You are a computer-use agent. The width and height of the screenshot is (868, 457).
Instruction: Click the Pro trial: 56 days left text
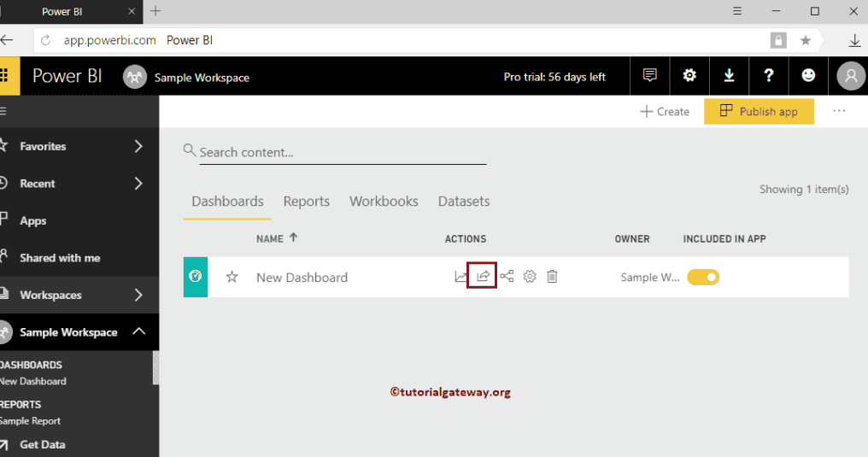pyautogui.click(x=554, y=77)
